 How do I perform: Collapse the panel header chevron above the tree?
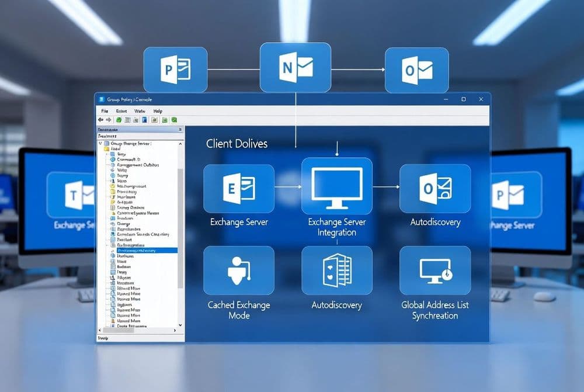coord(180,130)
